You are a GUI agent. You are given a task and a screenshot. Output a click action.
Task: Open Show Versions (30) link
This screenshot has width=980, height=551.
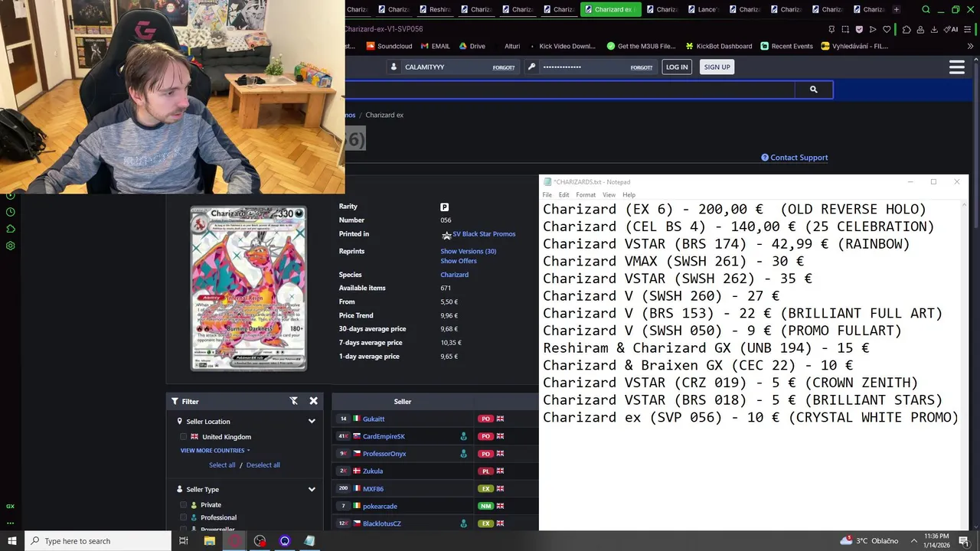pyautogui.click(x=468, y=252)
